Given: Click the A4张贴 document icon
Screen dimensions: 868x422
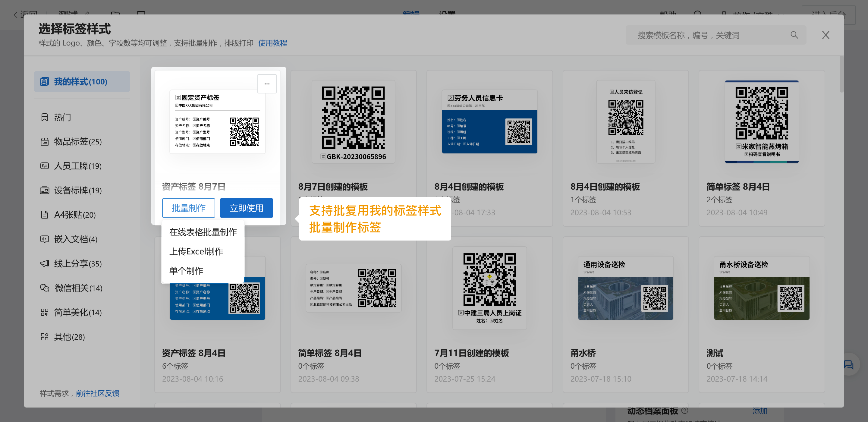Looking at the screenshot, I should pyautogui.click(x=45, y=215).
